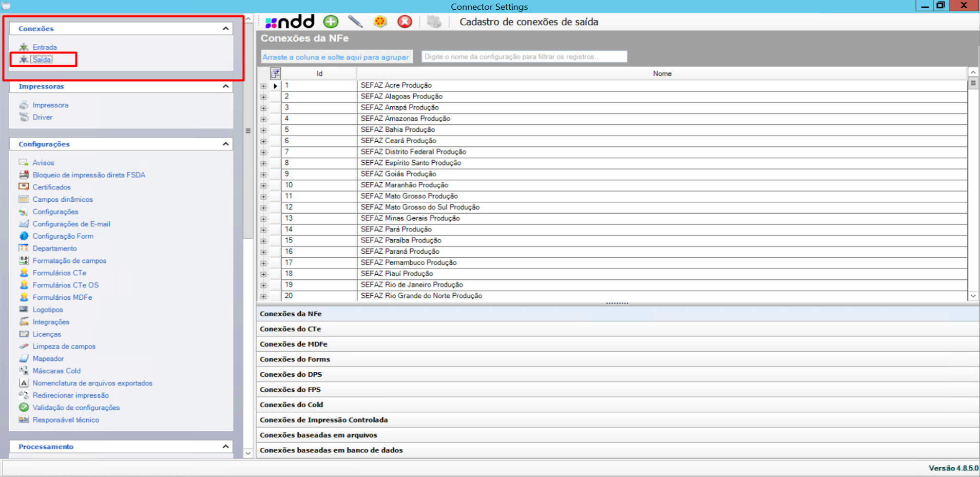This screenshot has height=477, width=980.
Task: Click the Nomenclatura de arquivos exportados icon
Action: point(24,383)
